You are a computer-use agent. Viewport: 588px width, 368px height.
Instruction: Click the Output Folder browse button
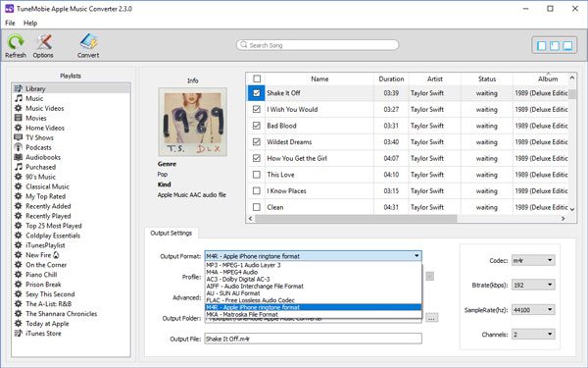[431, 318]
